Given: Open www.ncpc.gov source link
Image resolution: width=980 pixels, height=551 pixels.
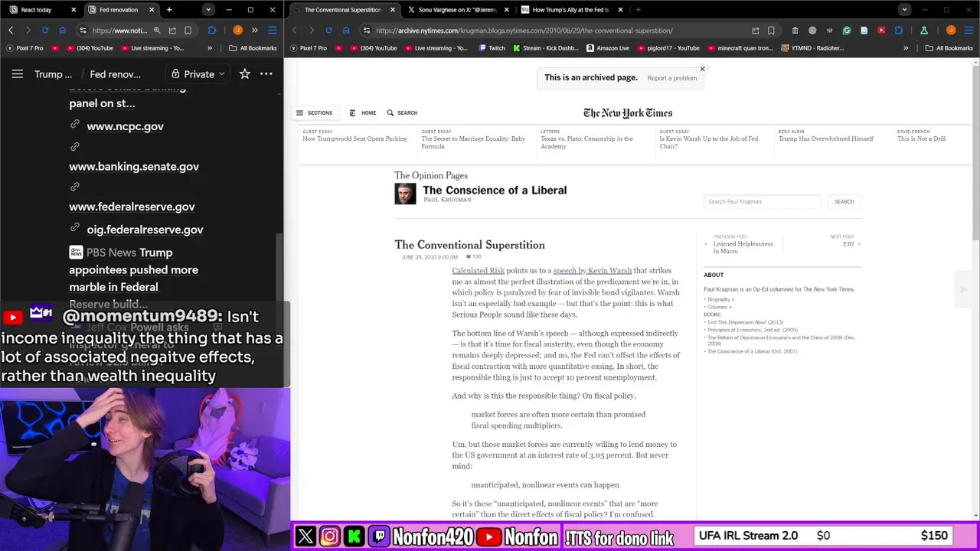Looking at the screenshot, I should click(125, 126).
